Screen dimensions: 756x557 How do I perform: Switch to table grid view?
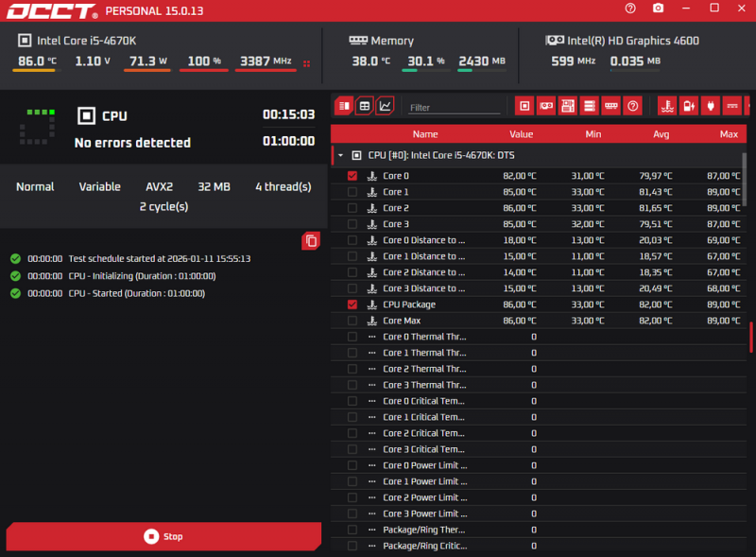[365, 106]
